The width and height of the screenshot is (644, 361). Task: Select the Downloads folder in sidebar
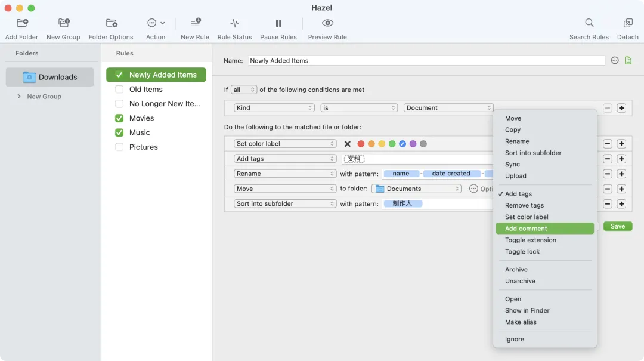pyautogui.click(x=49, y=77)
